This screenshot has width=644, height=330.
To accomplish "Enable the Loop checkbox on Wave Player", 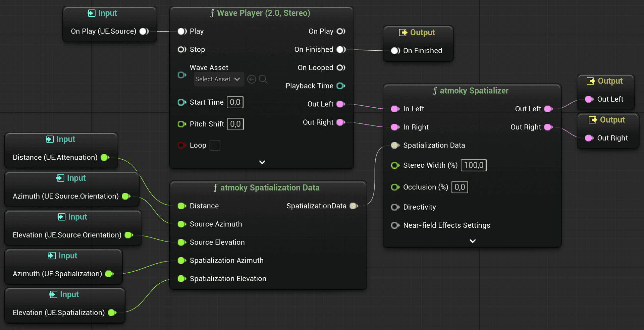I will tap(215, 145).
